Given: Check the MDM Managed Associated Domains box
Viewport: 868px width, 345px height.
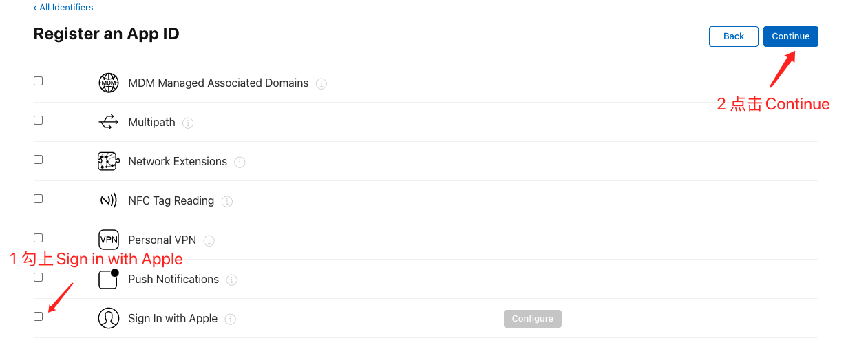Looking at the screenshot, I should tap(39, 81).
